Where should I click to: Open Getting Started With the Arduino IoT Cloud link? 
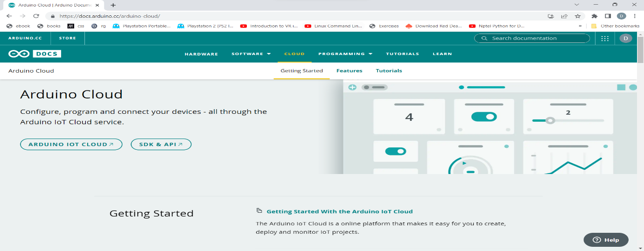(339, 211)
